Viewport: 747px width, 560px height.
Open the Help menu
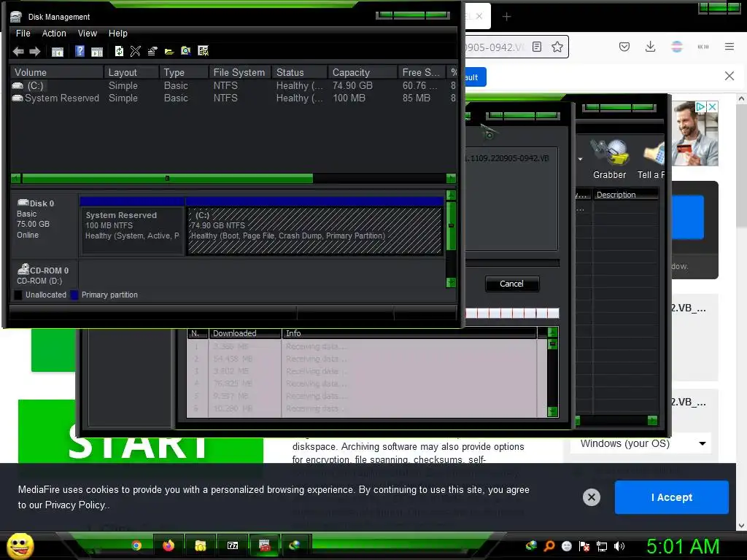pos(117,34)
